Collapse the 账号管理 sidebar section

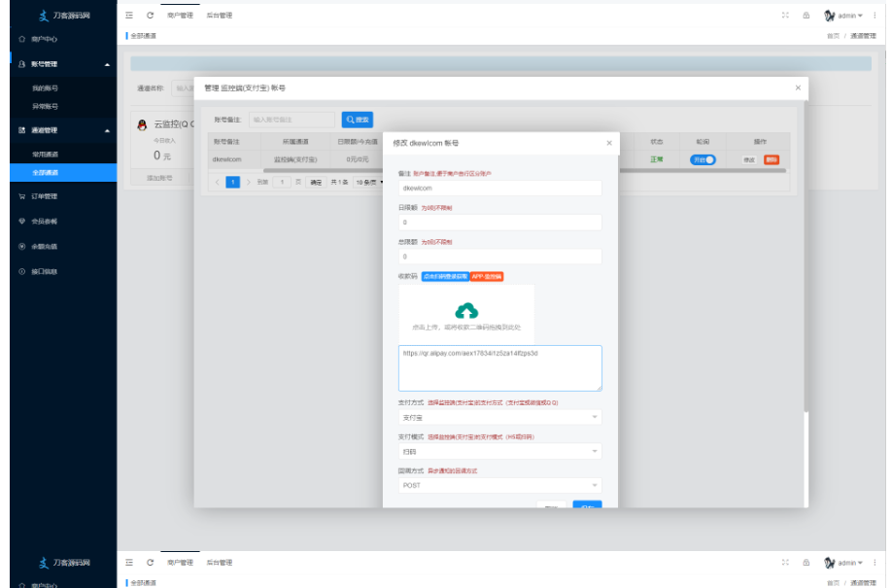pyautogui.click(x=108, y=64)
